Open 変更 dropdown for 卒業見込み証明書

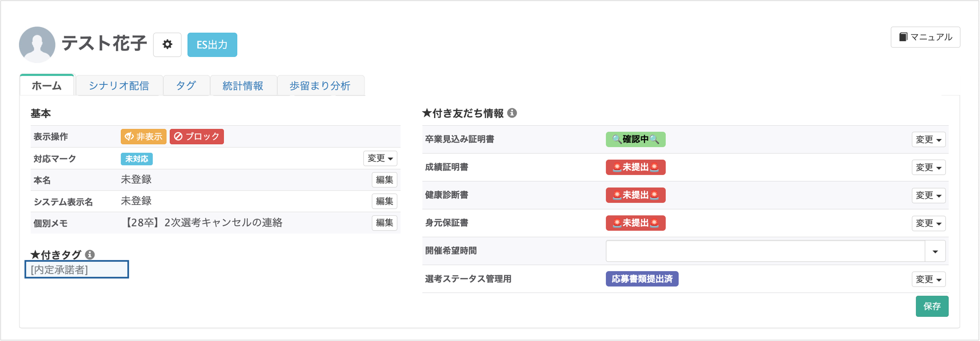[x=928, y=139]
